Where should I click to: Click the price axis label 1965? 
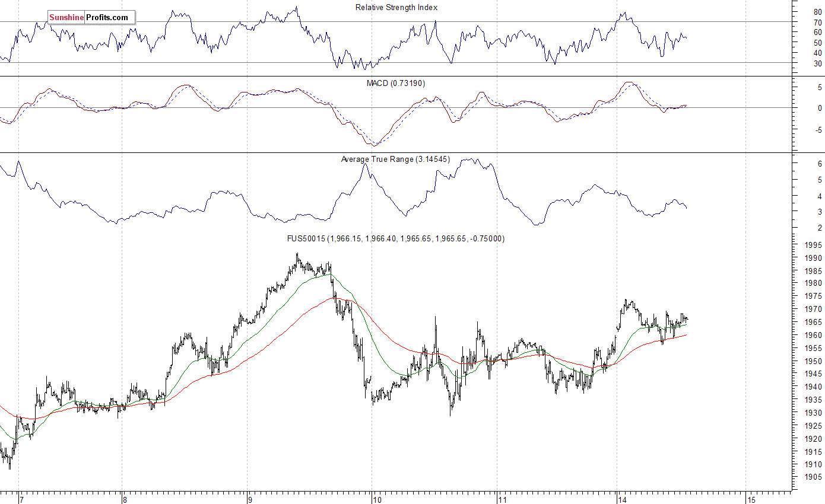[x=814, y=322]
